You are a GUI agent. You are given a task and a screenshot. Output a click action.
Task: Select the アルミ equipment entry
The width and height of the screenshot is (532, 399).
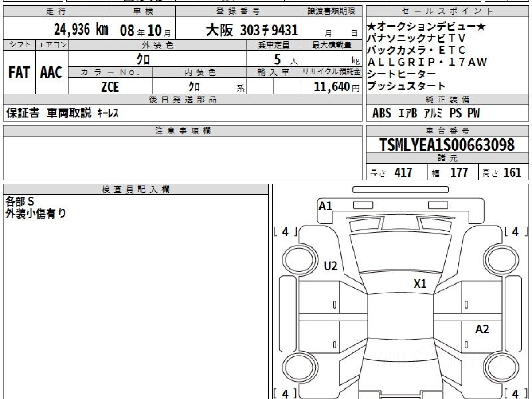[433, 113]
